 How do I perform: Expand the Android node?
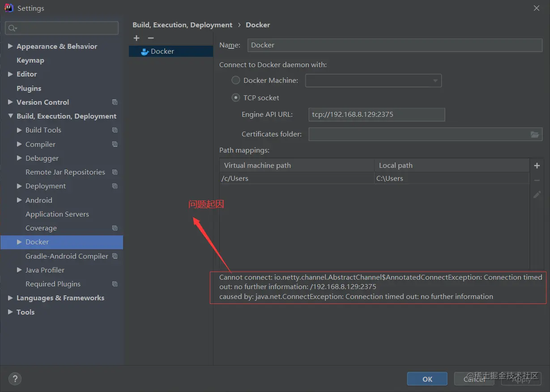point(19,200)
